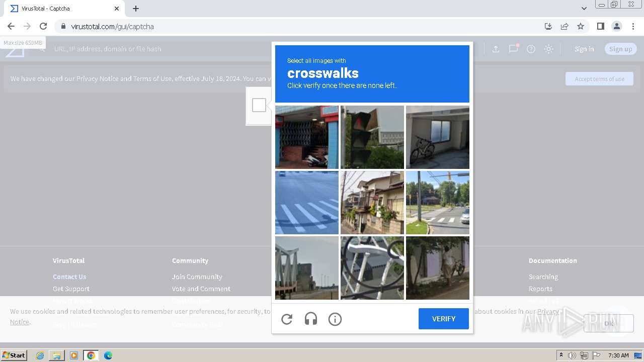Image resolution: width=644 pixels, height=362 pixels.
Task: Toggle the browser side panel
Action: point(600,26)
